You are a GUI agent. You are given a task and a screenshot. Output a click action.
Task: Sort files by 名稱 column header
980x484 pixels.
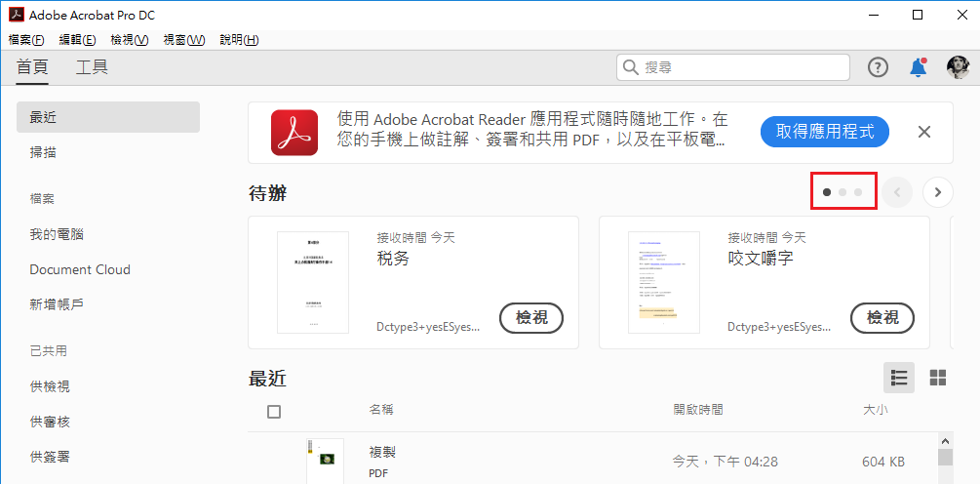point(381,410)
